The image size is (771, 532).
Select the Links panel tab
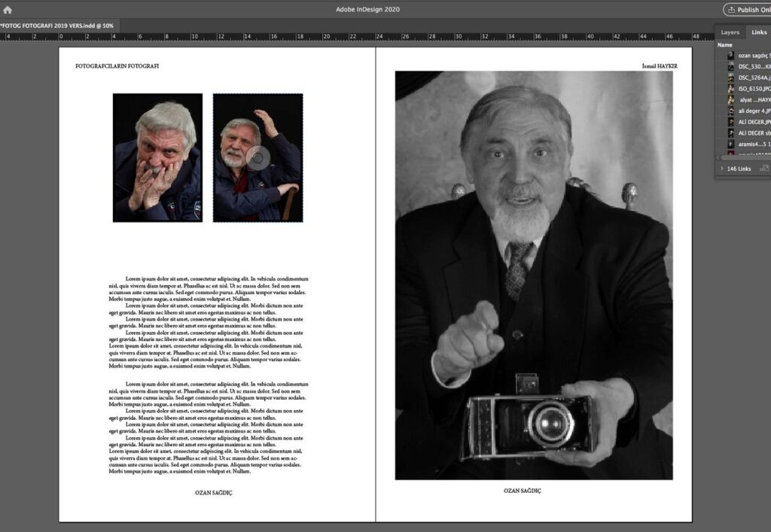click(x=759, y=32)
